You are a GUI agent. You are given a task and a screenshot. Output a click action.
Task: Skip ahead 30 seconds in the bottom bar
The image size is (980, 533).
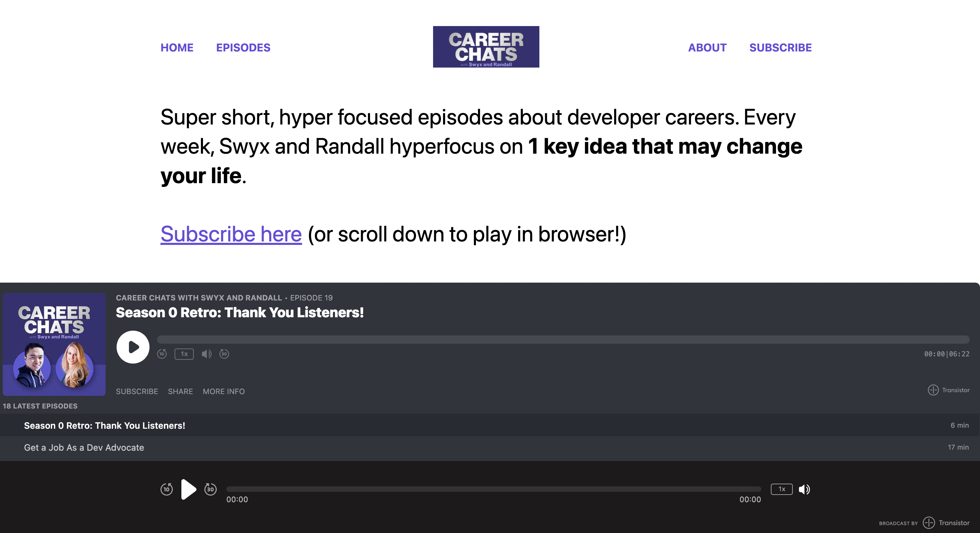[211, 489]
